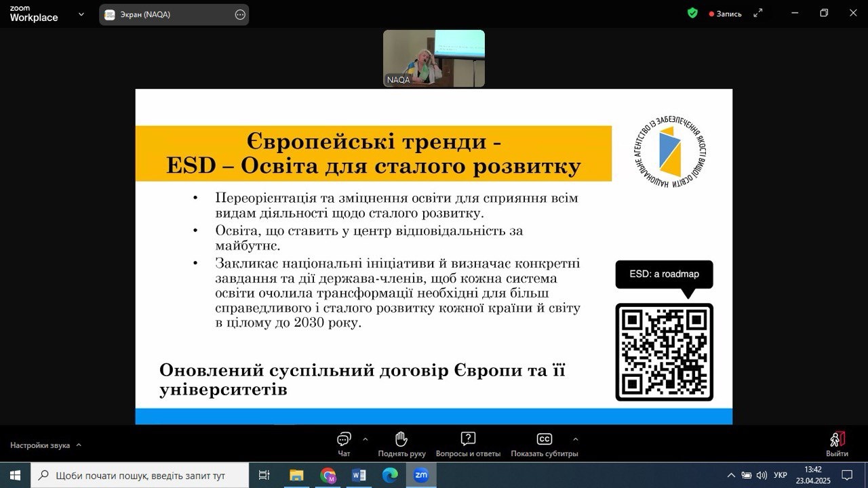The image size is (868, 488).
Task: Open the Zoom chat panel
Action: 344,443
